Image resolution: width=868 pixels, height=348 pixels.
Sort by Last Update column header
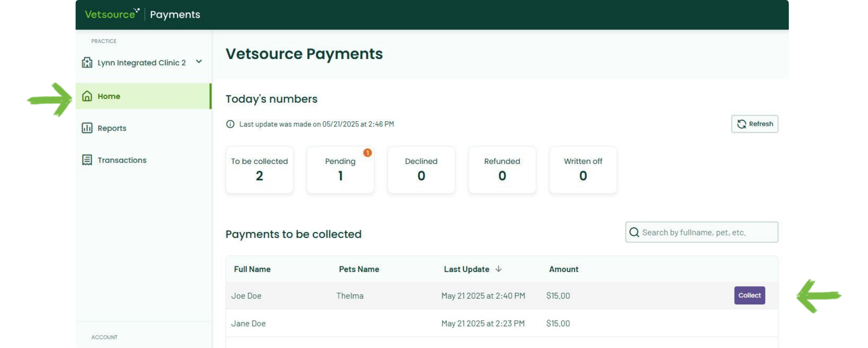pos(466,269)
